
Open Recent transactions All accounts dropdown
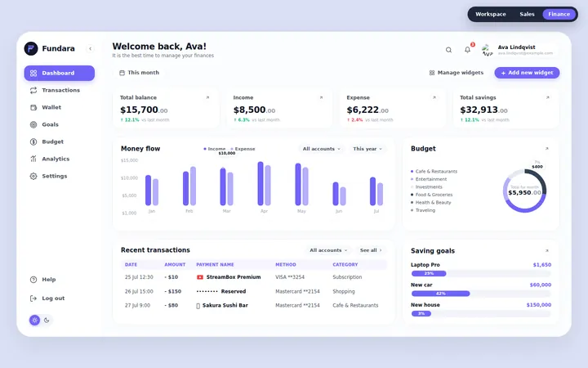[328, 250]
